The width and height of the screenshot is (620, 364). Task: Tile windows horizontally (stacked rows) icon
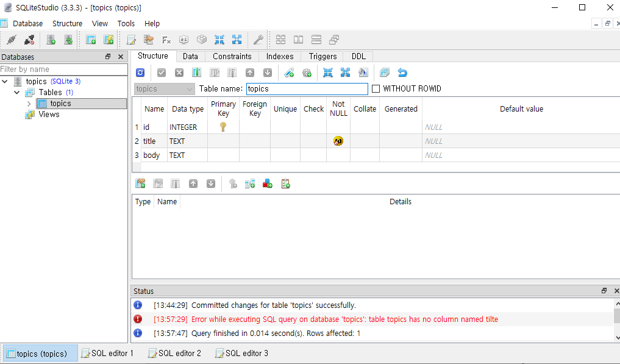(x=316, y=40)
